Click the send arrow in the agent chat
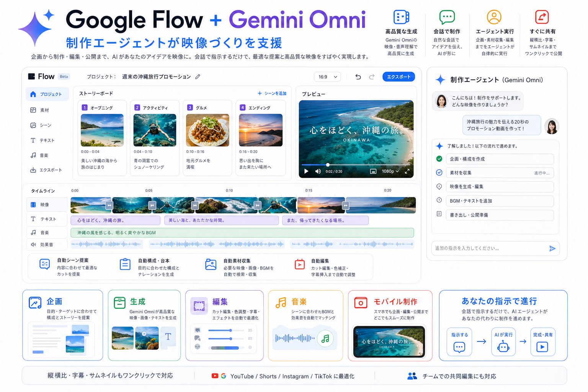Image resolution: width=588 pixels, height=392 pixels. click(x=552, y=248)
